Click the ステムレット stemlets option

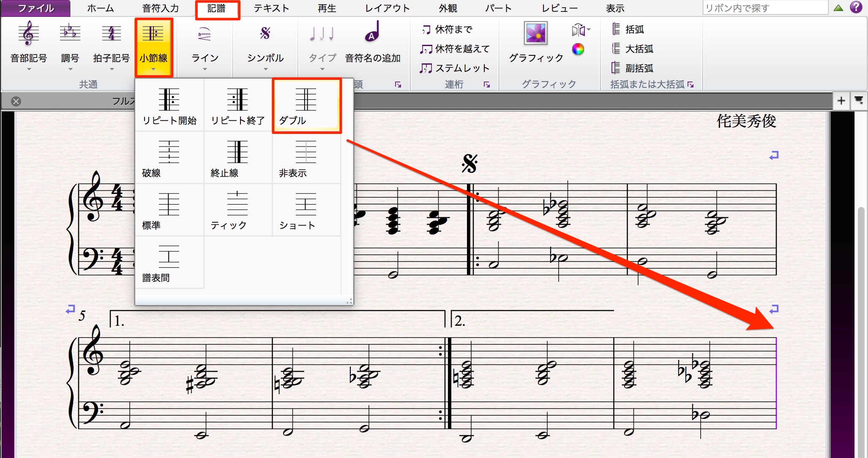click(x=455, y=68)
